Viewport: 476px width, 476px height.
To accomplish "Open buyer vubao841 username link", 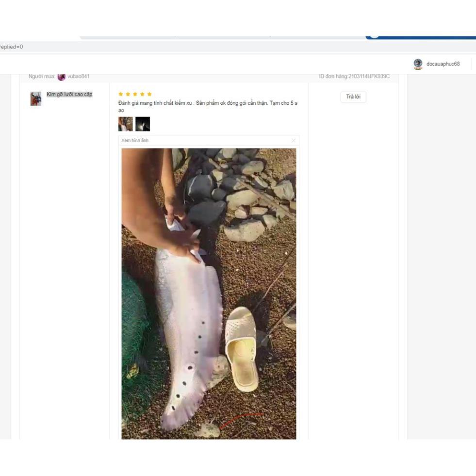I will point(78,76).
